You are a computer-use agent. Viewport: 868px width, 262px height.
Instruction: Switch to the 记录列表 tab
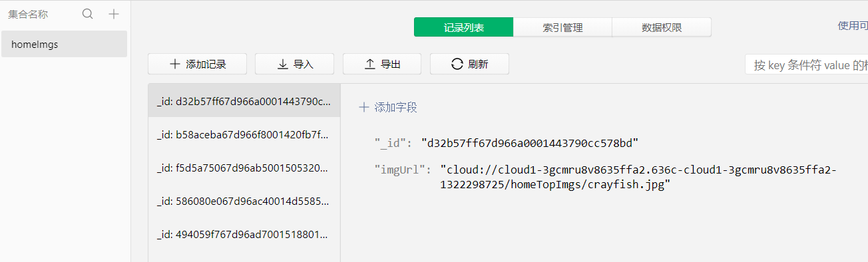[x=464, y=27]
